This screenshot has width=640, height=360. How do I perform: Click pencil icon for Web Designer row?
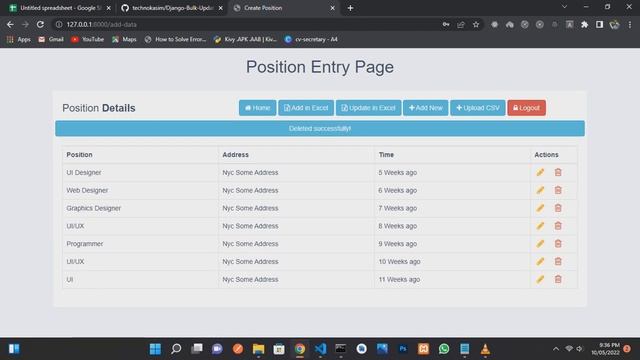point(540,190)
